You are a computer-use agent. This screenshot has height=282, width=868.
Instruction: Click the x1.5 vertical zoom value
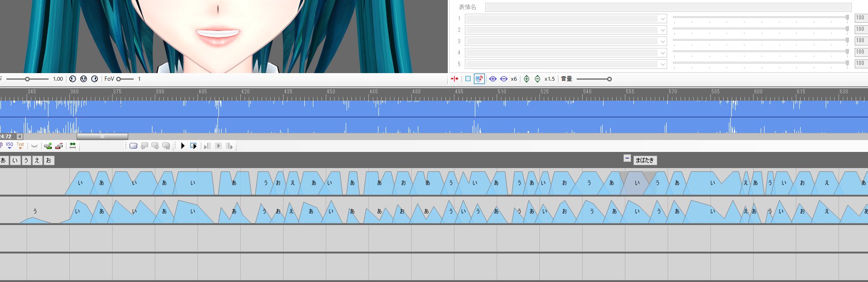[549, 79]
